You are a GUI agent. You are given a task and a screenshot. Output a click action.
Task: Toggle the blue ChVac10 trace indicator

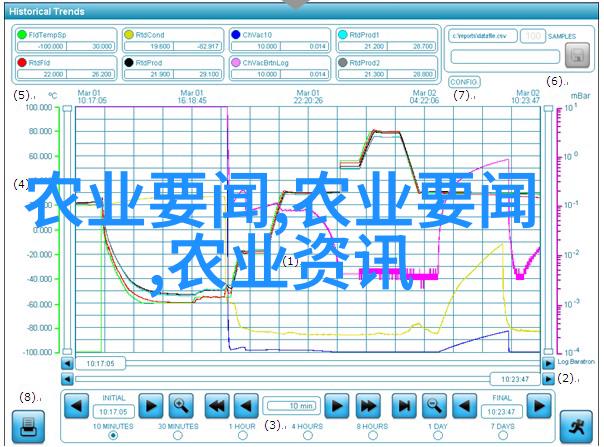[x=236, y=35]
